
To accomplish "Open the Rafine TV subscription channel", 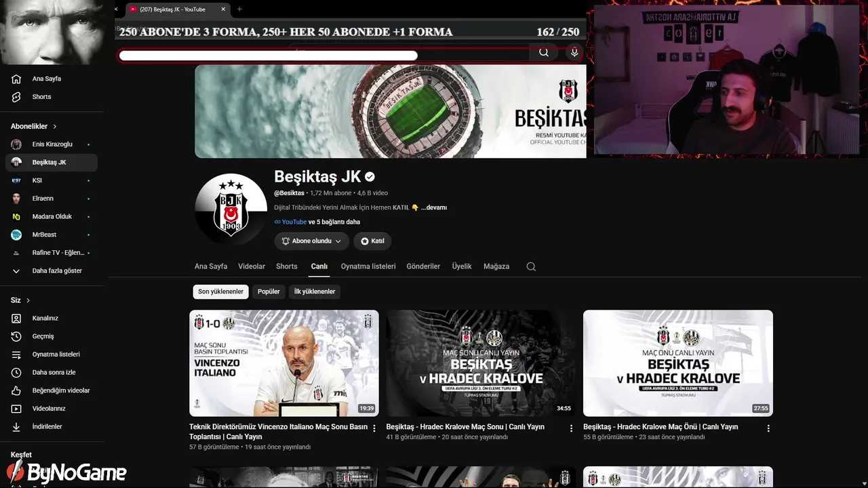I will point(52,253).
